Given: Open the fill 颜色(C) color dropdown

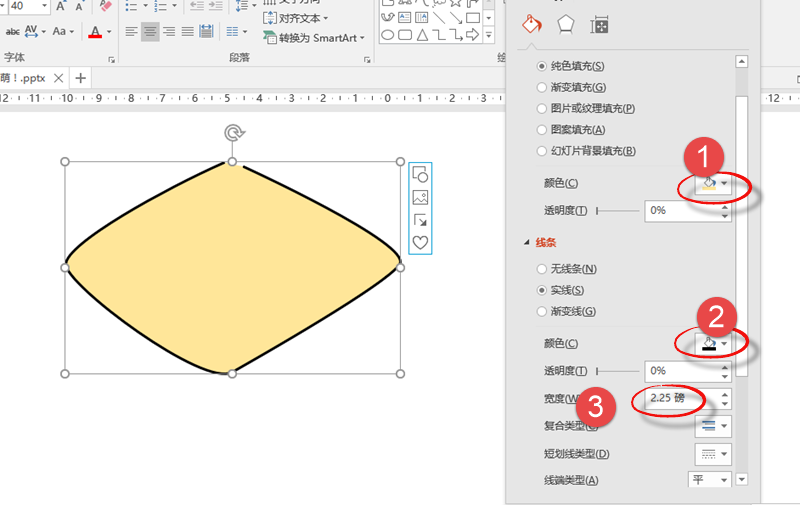Looking at the screenshot, I should [x=713, y=183].
